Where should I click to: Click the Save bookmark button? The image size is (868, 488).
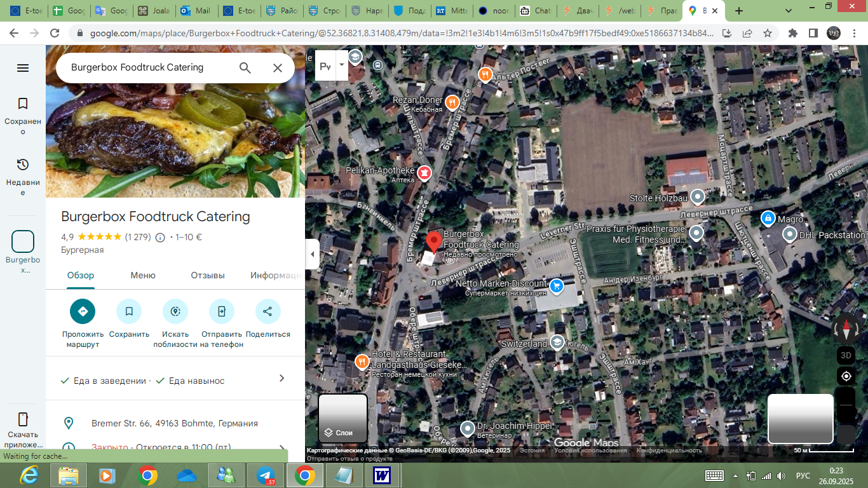click(x=129, y=311)
